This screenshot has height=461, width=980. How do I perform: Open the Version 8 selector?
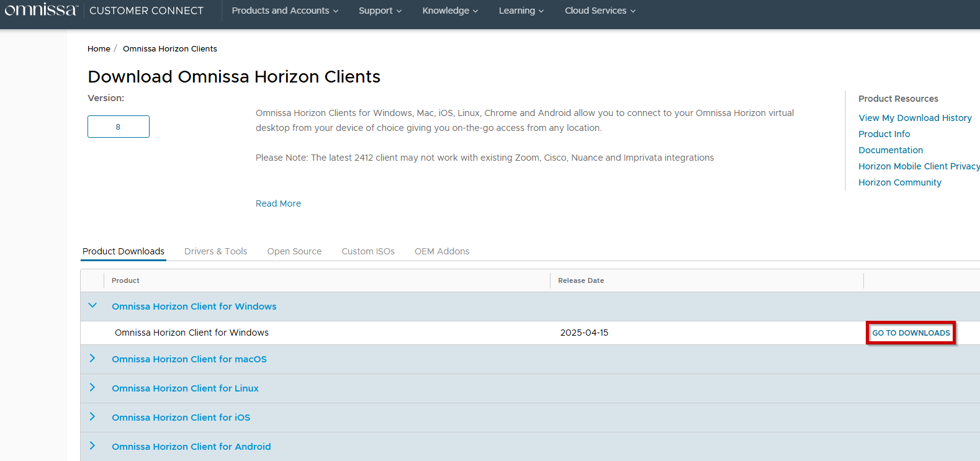tap(119, 127)
